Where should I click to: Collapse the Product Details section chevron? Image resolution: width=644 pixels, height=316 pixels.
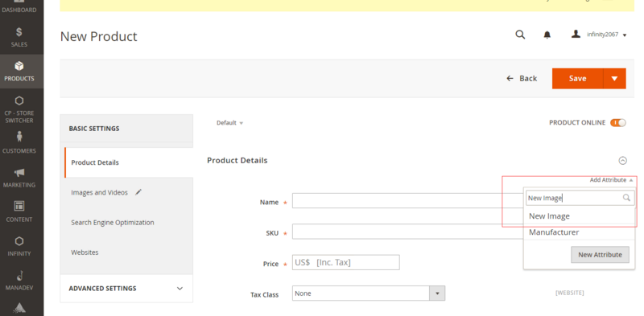[622, 161]
